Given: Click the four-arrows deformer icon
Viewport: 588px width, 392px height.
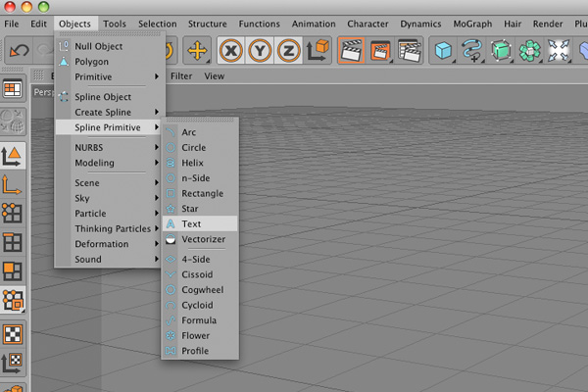Looking at the screenshot, I should tap(558, 50).
